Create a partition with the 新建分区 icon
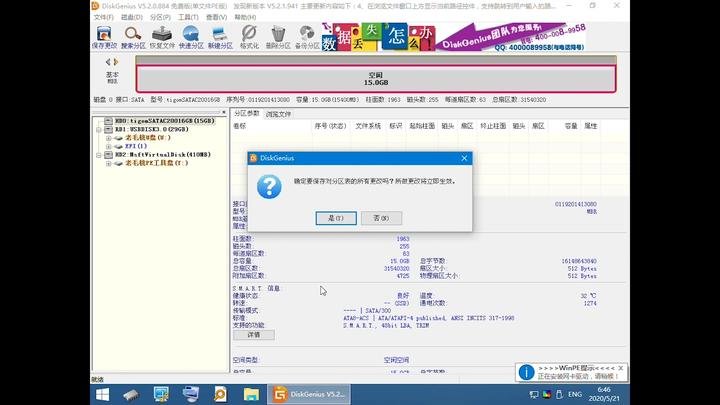This screenshot has height=405, width=720. 220,37
